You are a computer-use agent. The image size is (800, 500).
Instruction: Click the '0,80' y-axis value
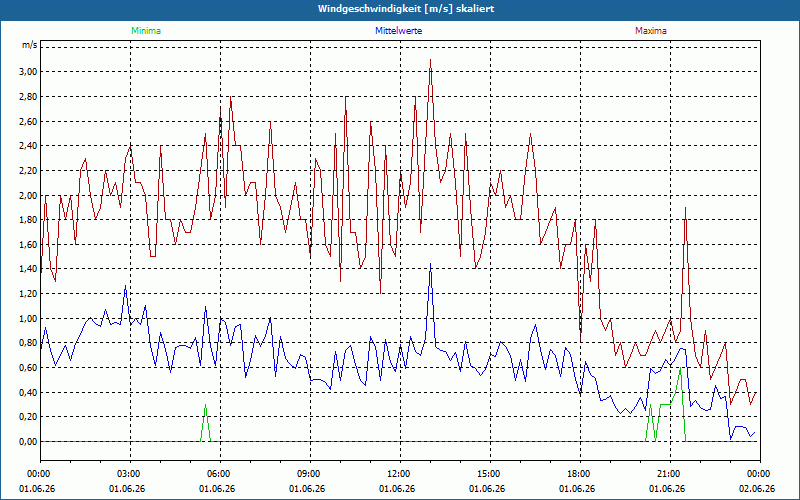click(x=28, y=343)
